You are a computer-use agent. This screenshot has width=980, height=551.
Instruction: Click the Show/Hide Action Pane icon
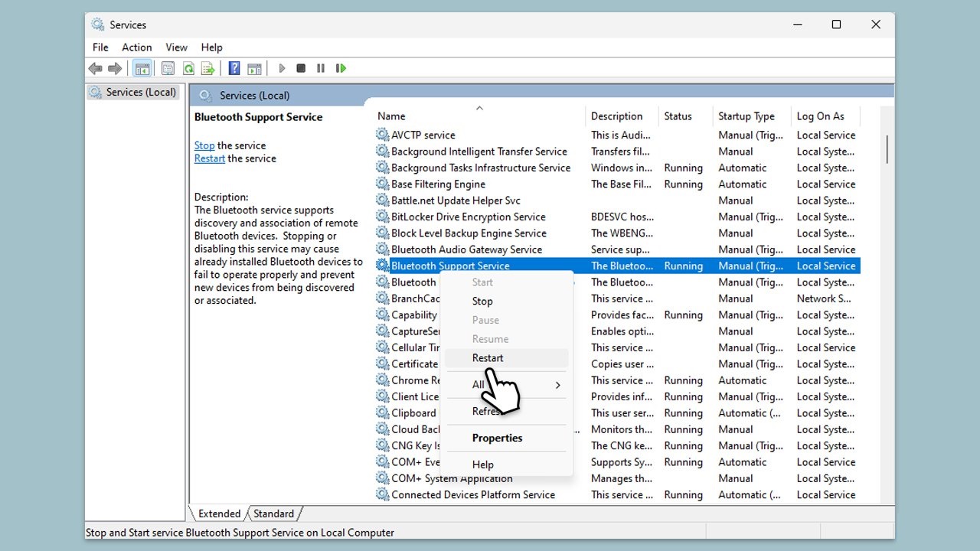pos(254,68)
